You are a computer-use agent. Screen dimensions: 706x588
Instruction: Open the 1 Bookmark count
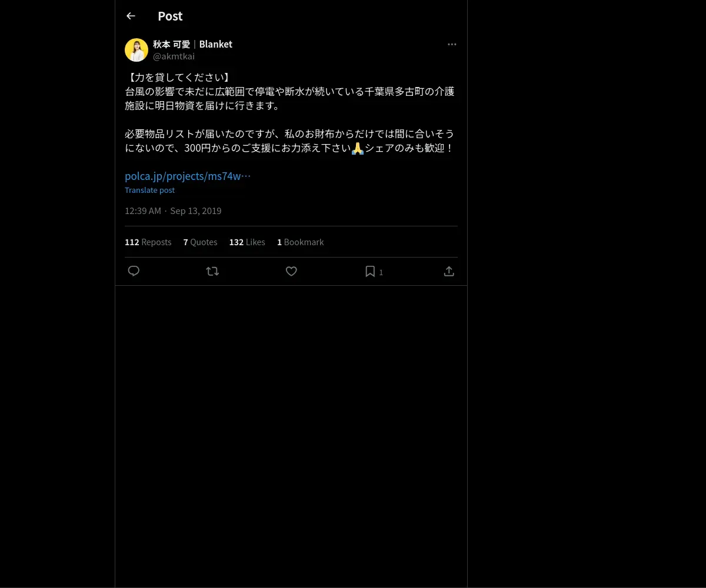[300, 242]
